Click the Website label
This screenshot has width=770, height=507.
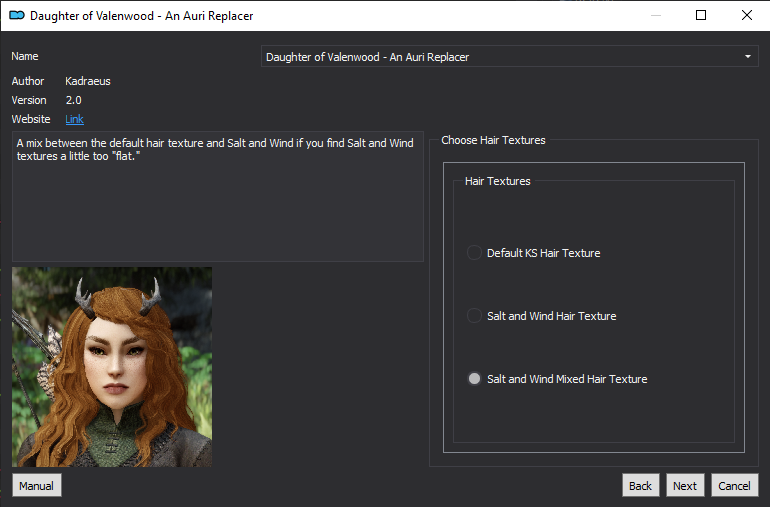(x=30, y=119)
